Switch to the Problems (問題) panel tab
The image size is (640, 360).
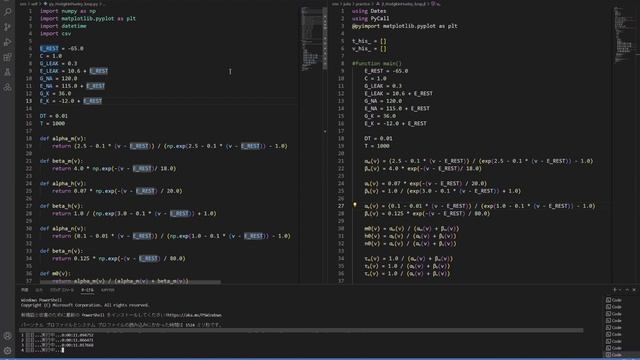pos(24,290)
